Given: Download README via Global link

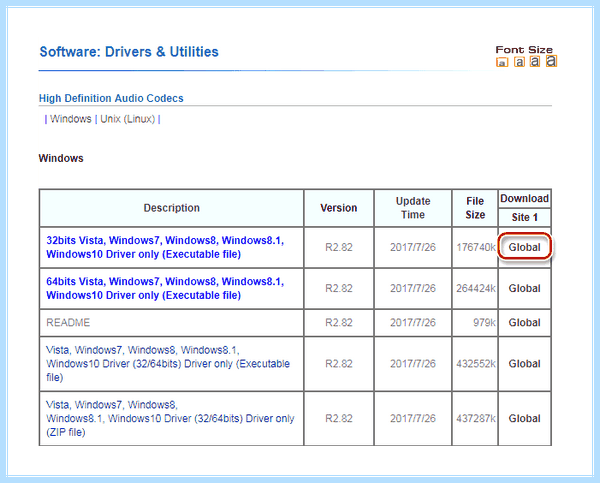Looking at the screenshot, I should tap(524, 323).
